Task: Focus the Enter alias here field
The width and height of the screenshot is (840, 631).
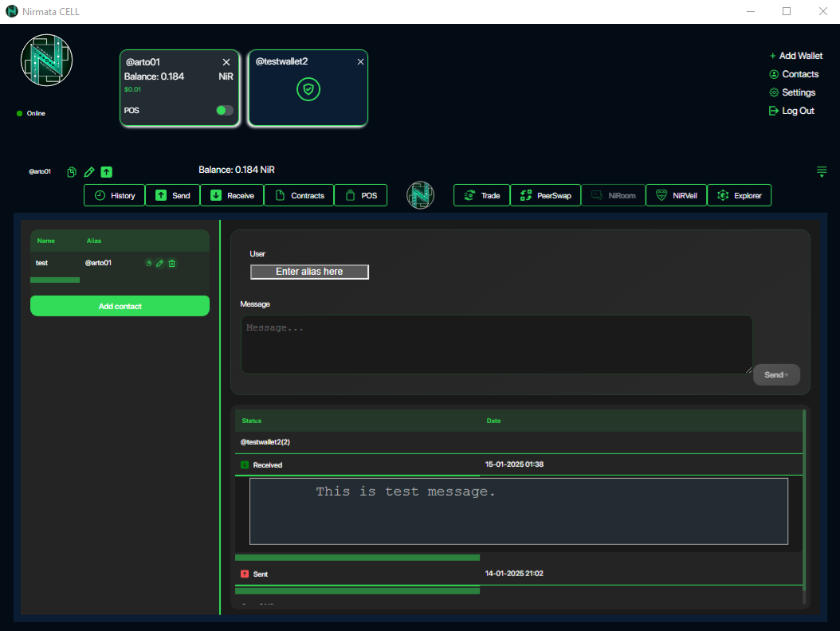Action: pos(309,272)
